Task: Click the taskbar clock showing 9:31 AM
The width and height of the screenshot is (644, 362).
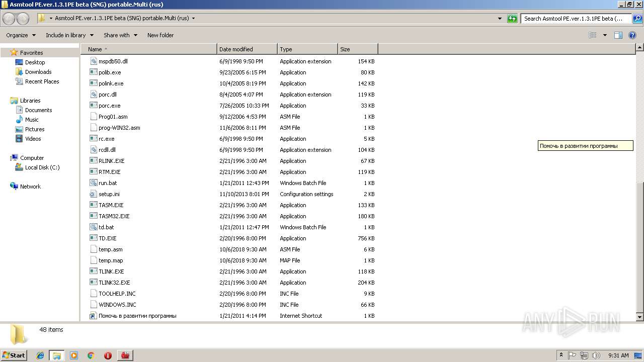Action: tap(618, 355)
